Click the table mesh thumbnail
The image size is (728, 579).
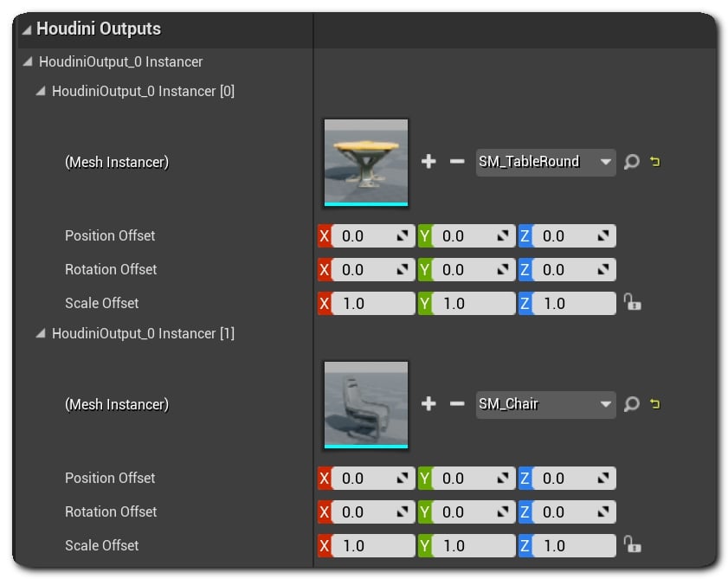tap(366, 163)
